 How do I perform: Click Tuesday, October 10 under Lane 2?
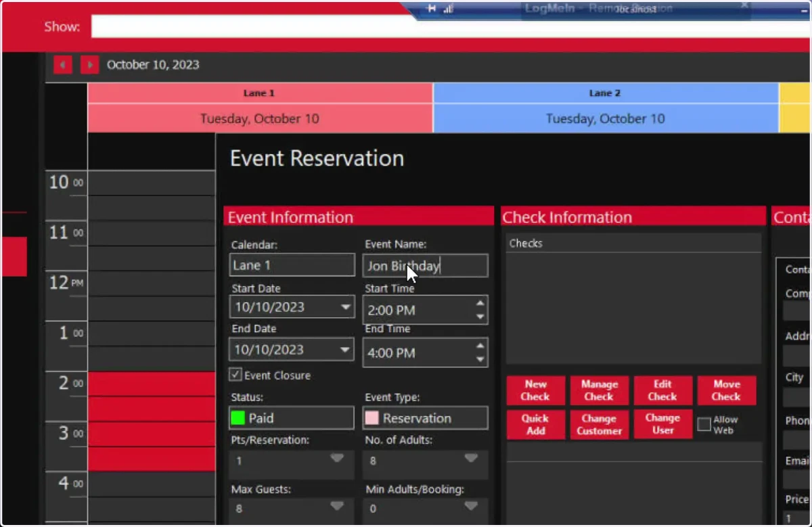click(606, 118)
